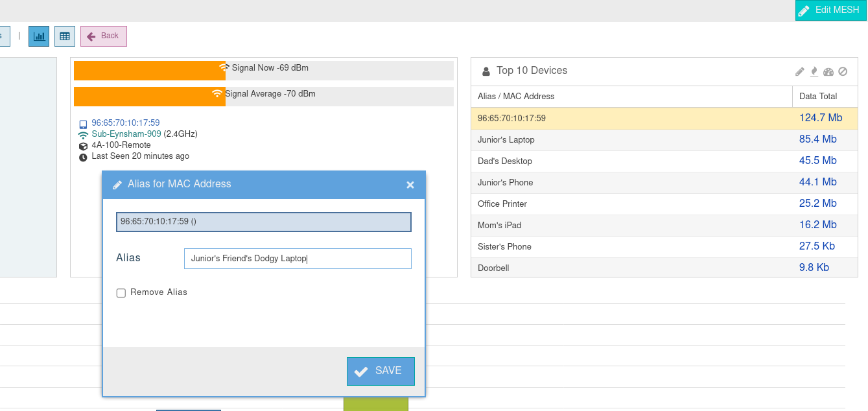Click the Signal Now orange signal bar
Image resolution: width=868 pixels, height=411 pixels.
[149, 71]
